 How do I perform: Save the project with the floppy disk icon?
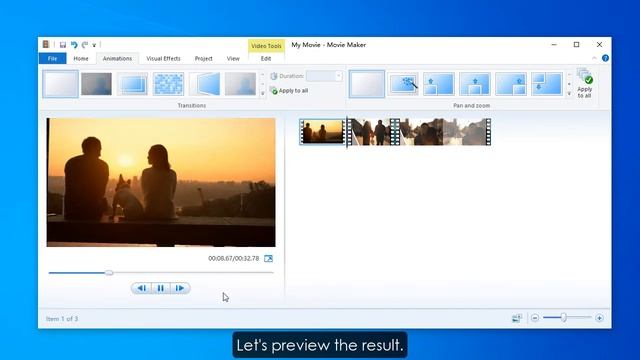(x=62, y=44)
